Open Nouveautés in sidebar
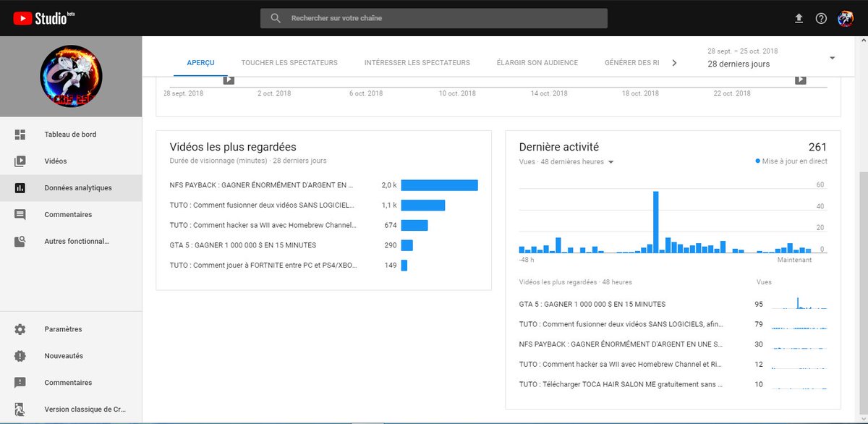 [x=71, y=356]
